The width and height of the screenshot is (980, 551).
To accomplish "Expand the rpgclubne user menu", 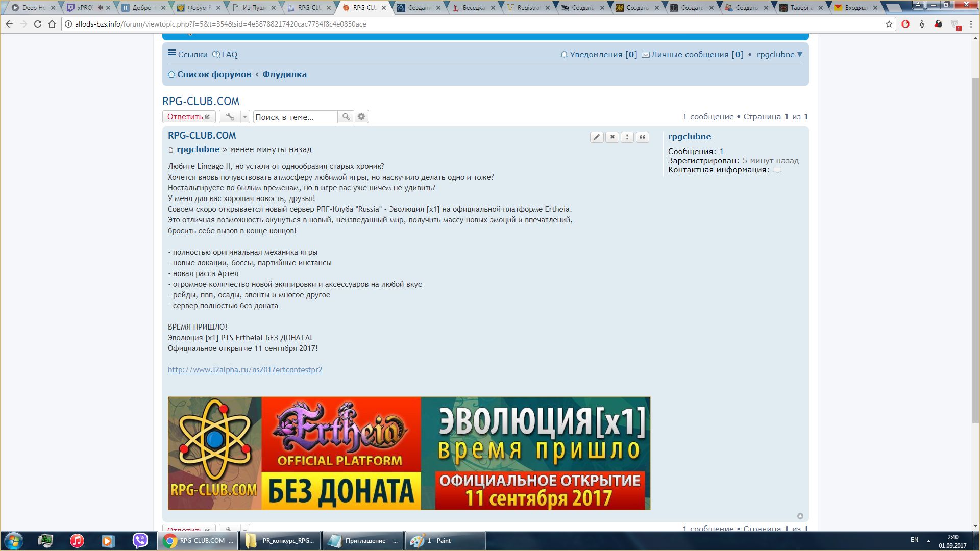I will tap(779, 55).
